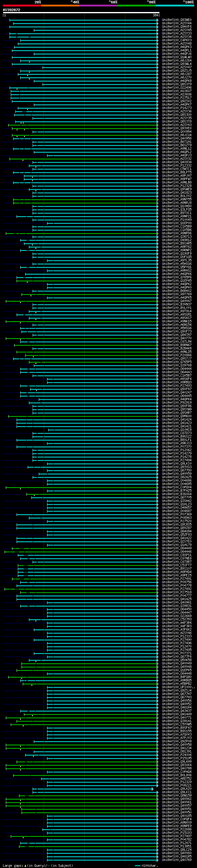
Task: Select hit label UniRef100_Q4VV62
Action: click(177, 799)
